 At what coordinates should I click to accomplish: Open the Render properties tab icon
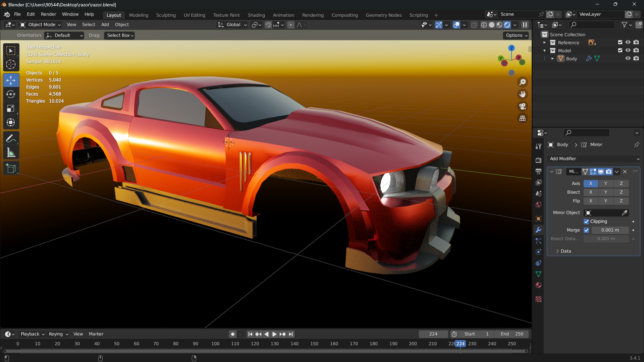[538, 160]
